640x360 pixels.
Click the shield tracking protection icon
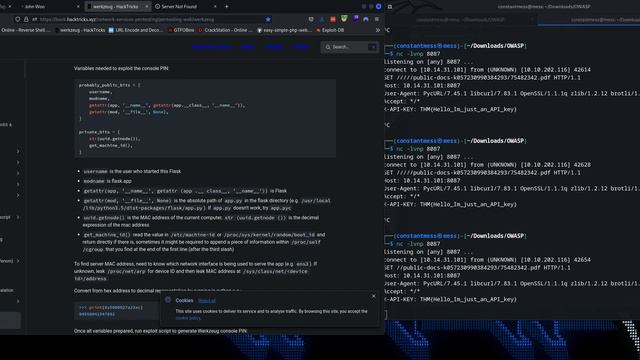click(17, 19)
